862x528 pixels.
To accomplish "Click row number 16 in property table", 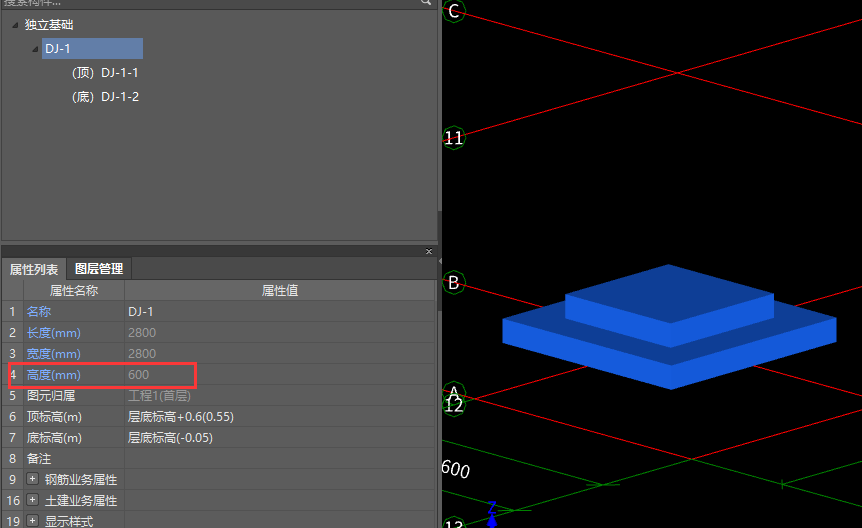I will click(13, 500).
